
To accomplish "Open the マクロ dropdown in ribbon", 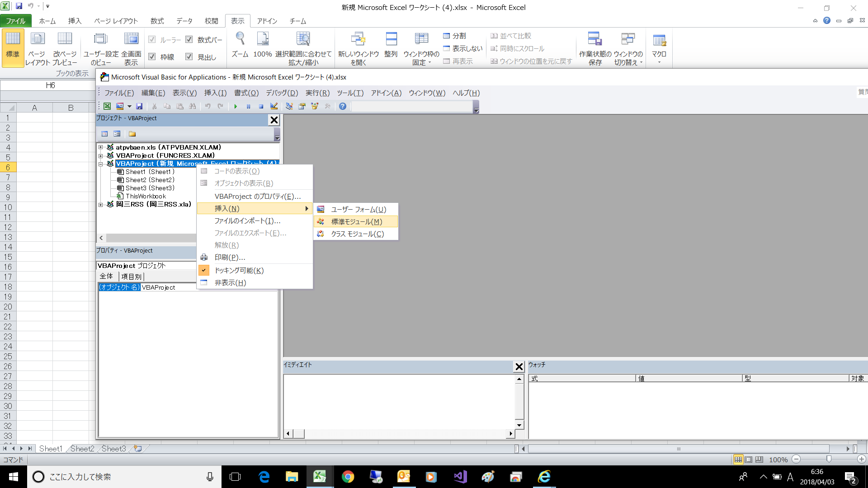I will (x=659, y=49).
